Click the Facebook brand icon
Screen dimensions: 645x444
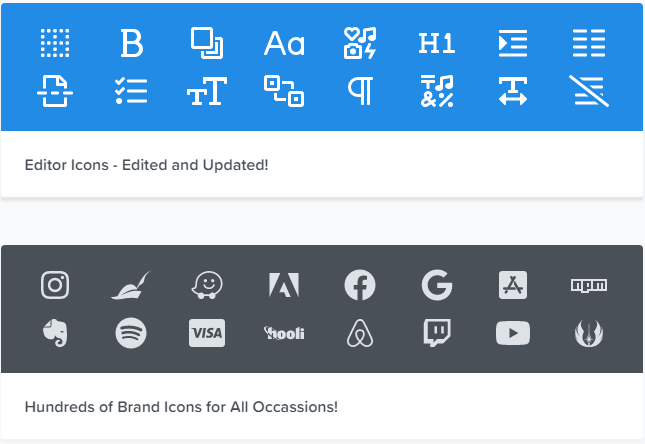pos(360,285)
